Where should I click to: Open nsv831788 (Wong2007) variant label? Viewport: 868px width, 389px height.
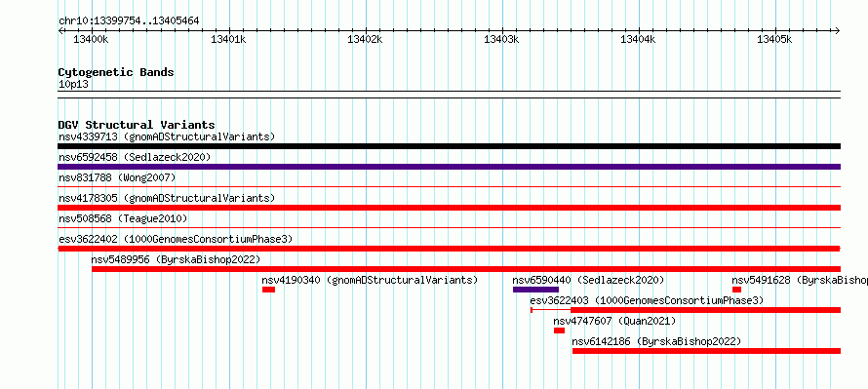117,177
